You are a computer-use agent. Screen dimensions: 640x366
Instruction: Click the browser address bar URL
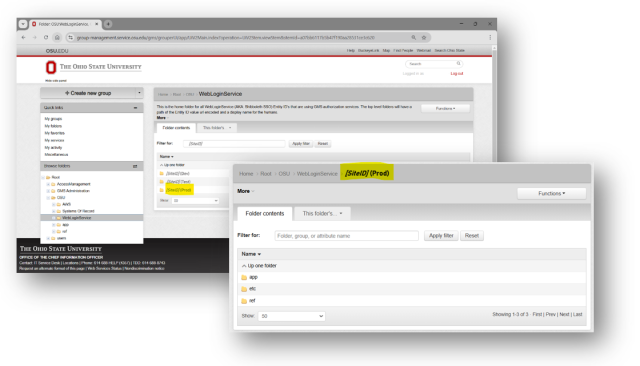[226, 38]
